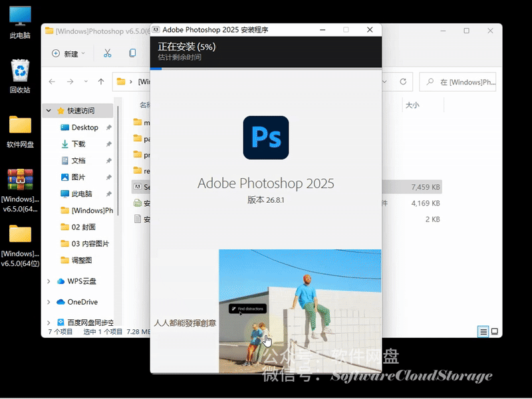The height and width of the screenshot is (399, 532).
Task: Switch to details view in the status bar
Action: tap(483, 331)
